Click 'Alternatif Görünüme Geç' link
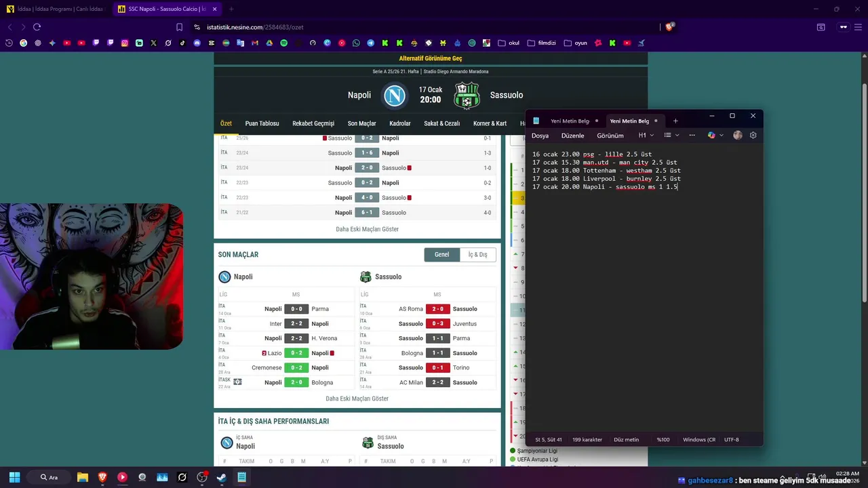The width and height of the screenshot is (868, 488). (x=431, y=59)
